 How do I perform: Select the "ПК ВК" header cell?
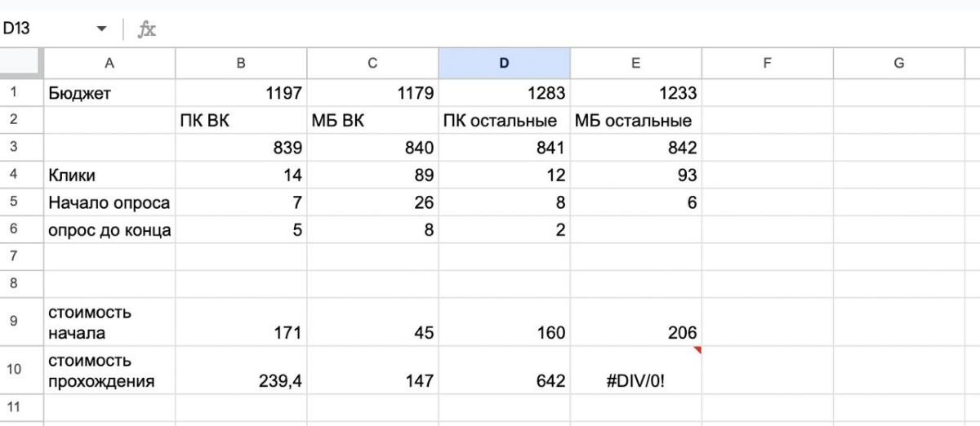pyautogui.click(x=240, y=121)
